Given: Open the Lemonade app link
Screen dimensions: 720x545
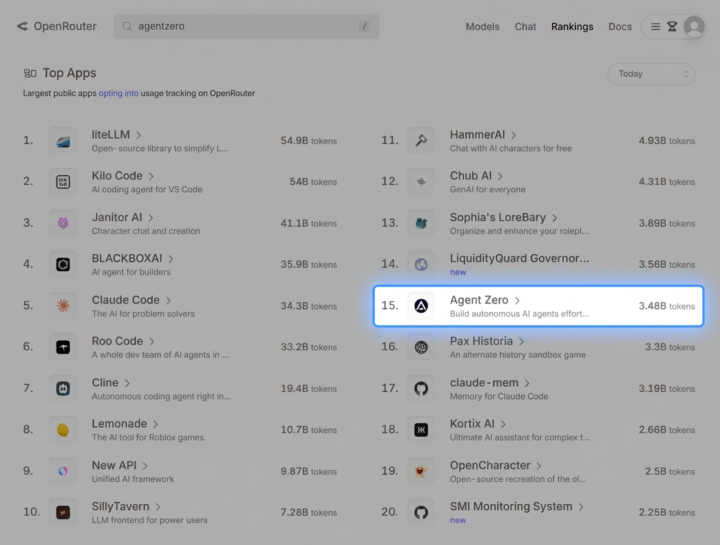Looking at the screenshot, I should [x=119, y=424].
